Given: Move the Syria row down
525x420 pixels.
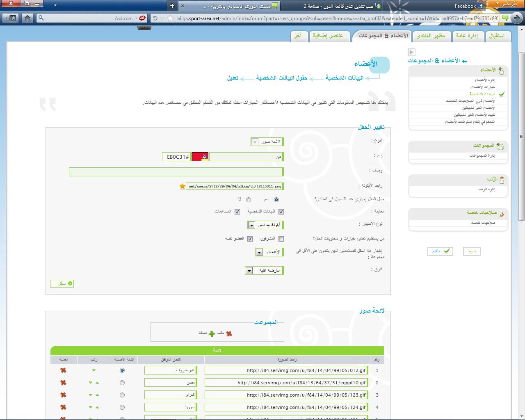Looking at the screenshot, I should point(91,407).
